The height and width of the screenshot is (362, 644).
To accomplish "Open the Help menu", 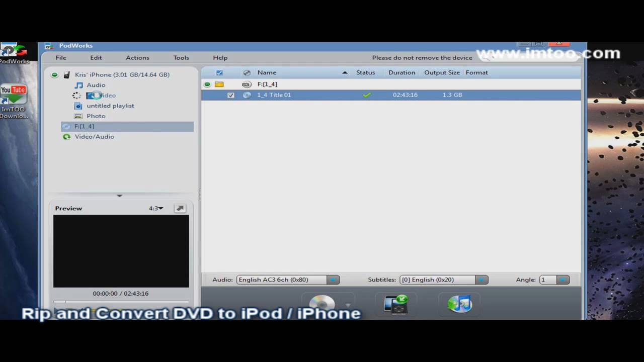I will pyautogui.click(x=220, y=58).
